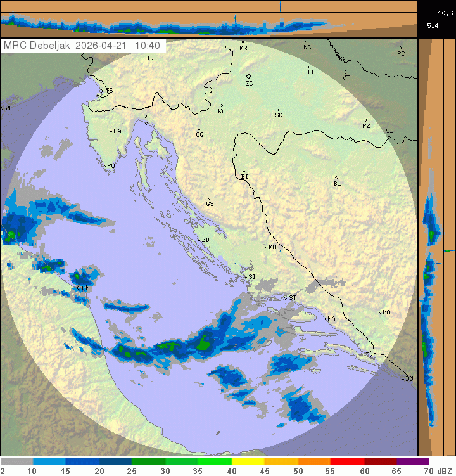Select the Pula PU city marker

click(104, 165)
